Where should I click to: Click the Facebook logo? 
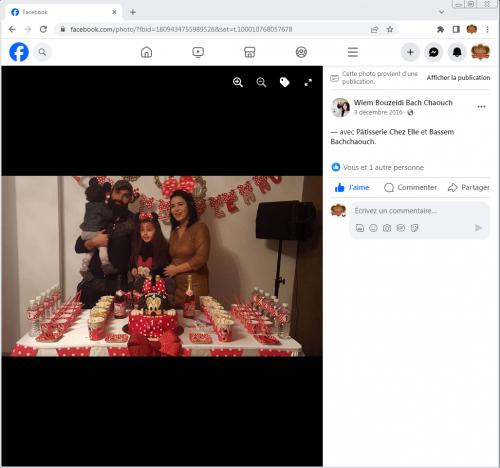(x=19, y=52)
